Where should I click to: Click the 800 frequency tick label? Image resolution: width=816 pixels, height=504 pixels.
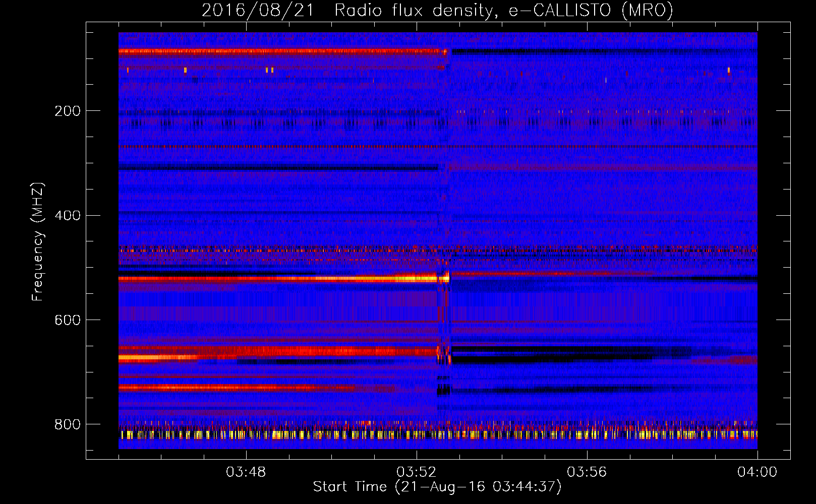pyautogui.click(x=68, y=424)
